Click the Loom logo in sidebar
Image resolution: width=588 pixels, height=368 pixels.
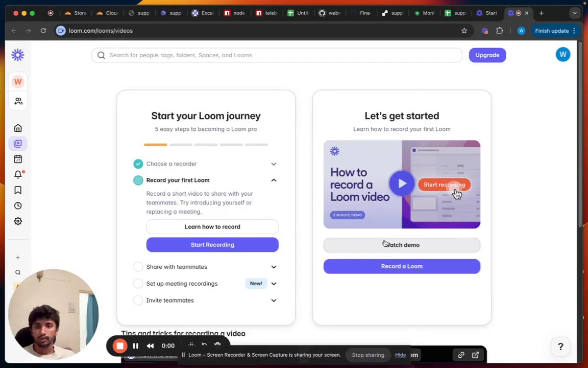[x=18, y=55]
